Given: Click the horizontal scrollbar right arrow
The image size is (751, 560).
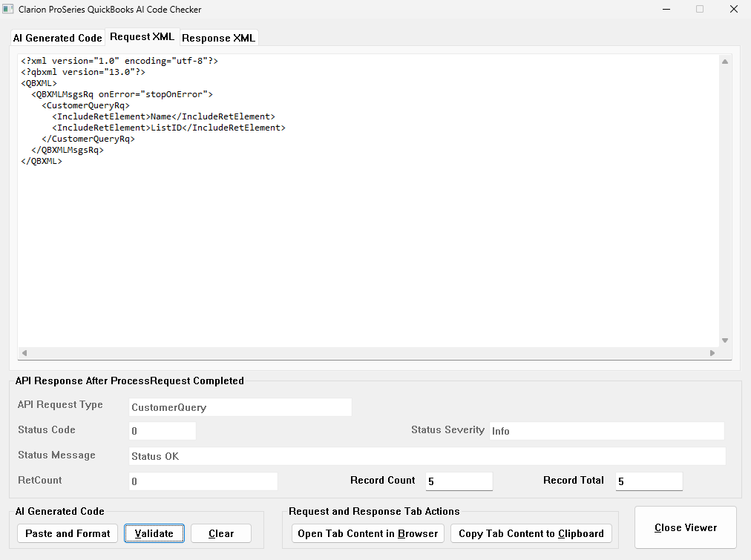Looking at the screenshot, I should click(x=712, y=353).
